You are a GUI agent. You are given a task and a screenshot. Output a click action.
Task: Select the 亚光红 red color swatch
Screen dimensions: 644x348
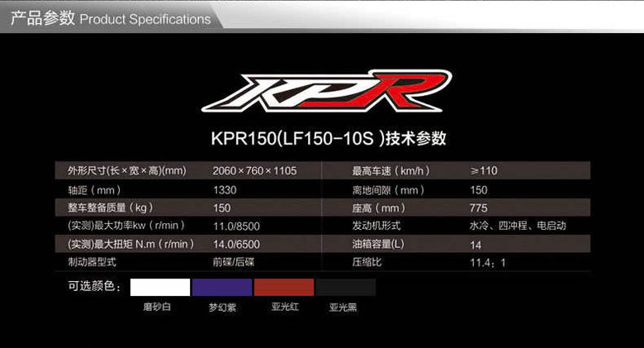click(284, 287)
